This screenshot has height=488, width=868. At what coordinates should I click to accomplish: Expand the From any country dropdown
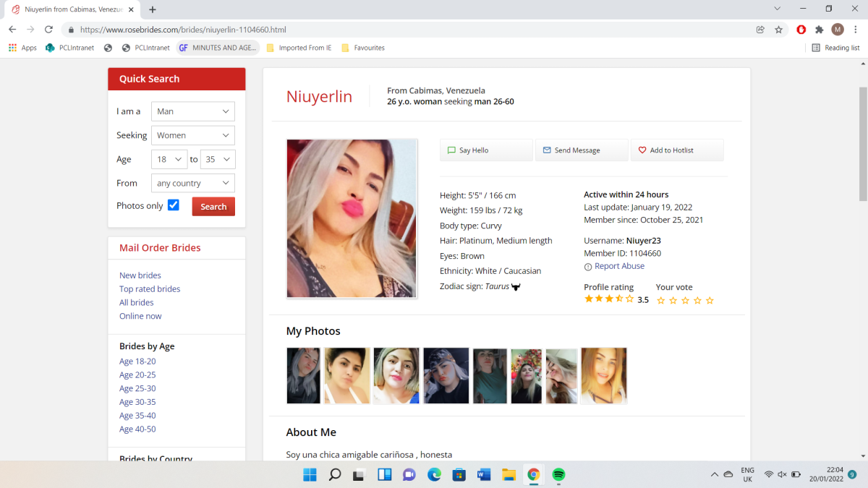(x=193, y=183)
